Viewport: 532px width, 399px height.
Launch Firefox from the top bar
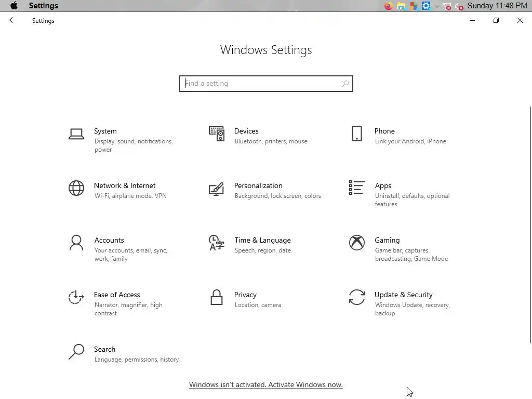click(388, 6)
